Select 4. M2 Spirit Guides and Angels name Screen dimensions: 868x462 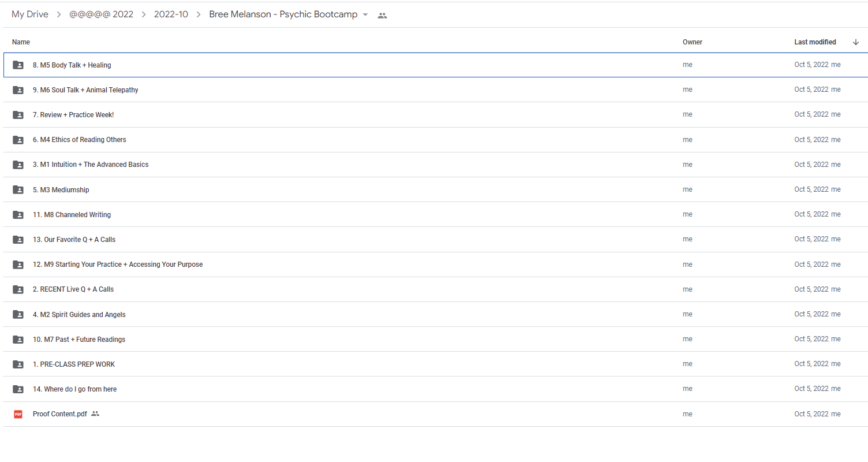79,315
